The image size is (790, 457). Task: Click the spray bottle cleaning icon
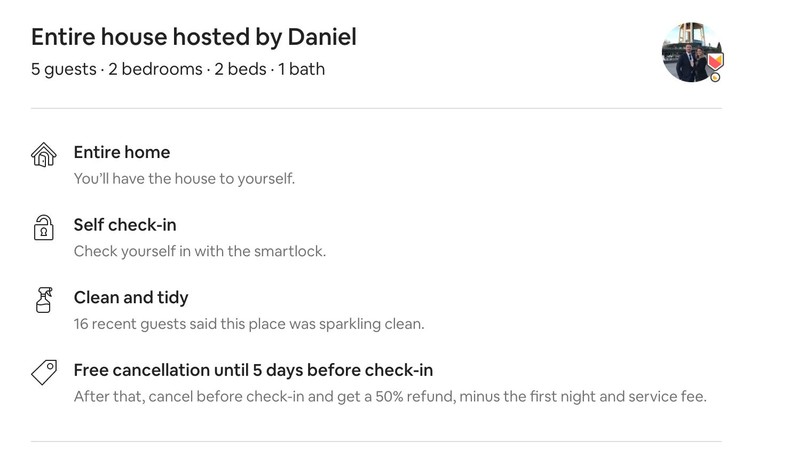[x=43, y=300]
